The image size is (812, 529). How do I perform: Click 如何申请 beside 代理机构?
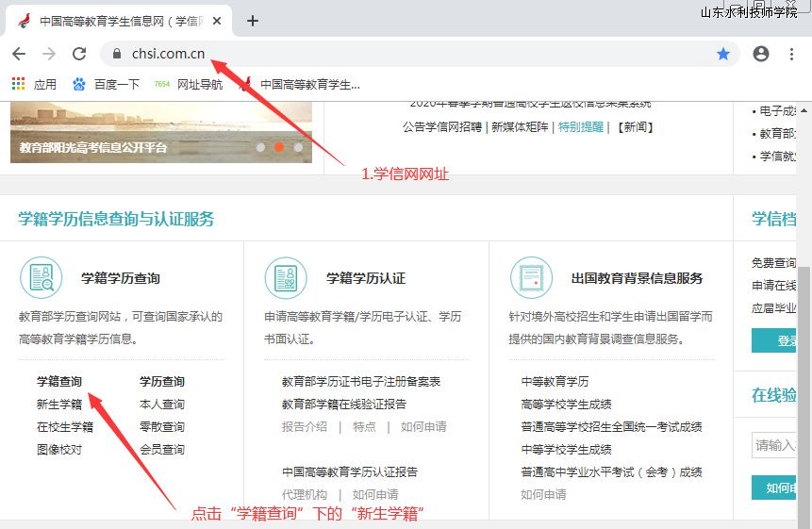375,495
